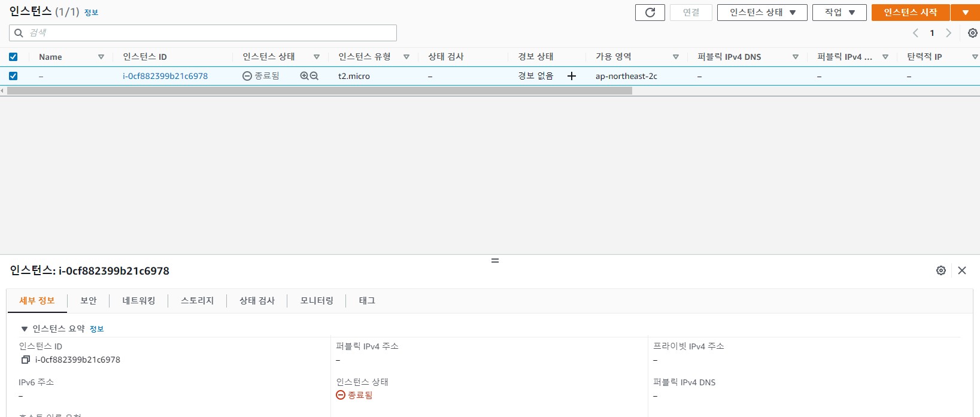Click 인스턴스 ID column header

(x=145, y=57)
